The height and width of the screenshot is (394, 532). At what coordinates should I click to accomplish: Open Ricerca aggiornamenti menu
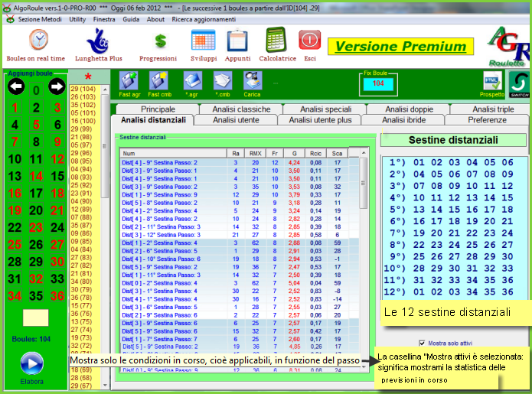(204, 19)
